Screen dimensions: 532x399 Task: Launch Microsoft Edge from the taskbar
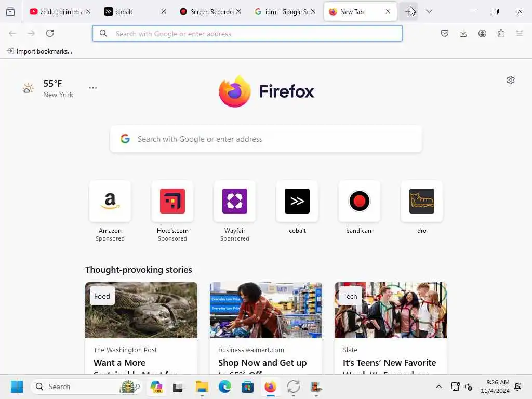[x=224, y=387]
